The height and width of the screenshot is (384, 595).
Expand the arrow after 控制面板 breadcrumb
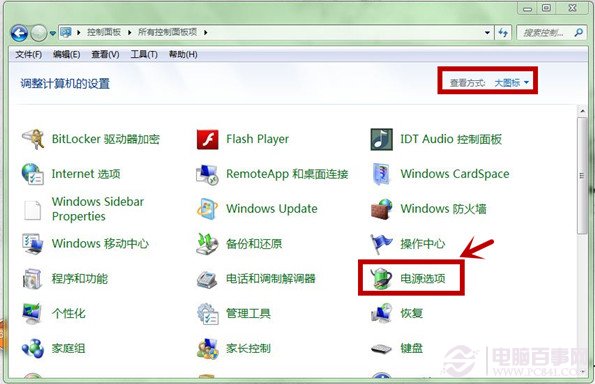click(129, 33)
